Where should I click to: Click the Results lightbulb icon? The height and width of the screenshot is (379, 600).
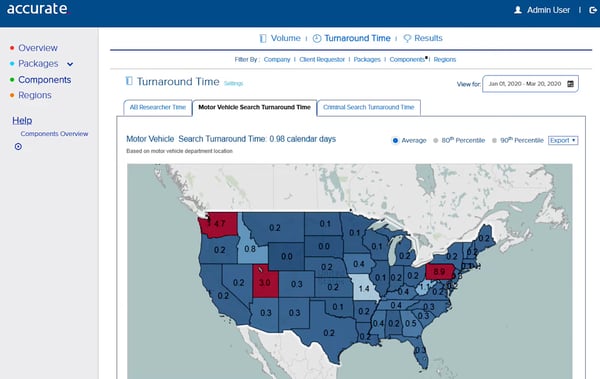point(407,38)
